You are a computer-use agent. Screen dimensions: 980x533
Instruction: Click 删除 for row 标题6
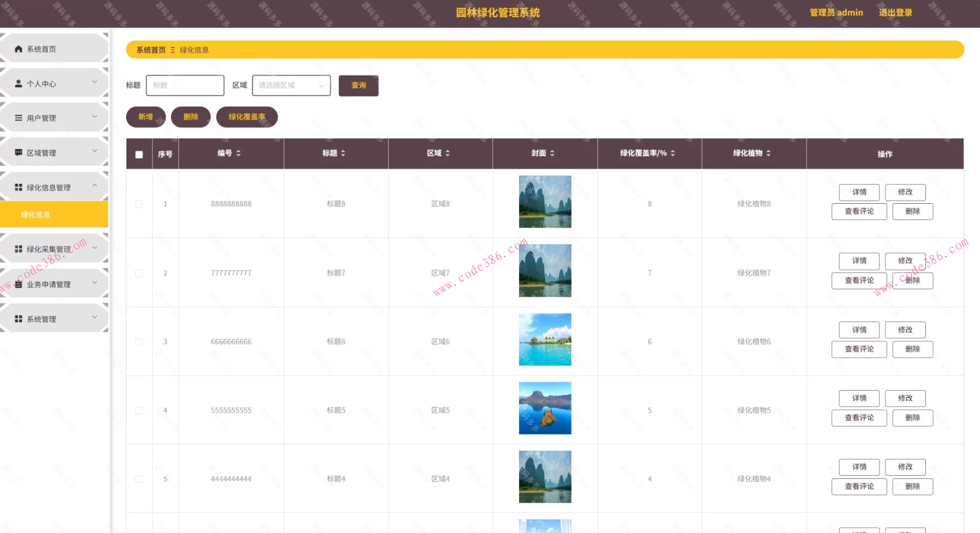[913, 349]
